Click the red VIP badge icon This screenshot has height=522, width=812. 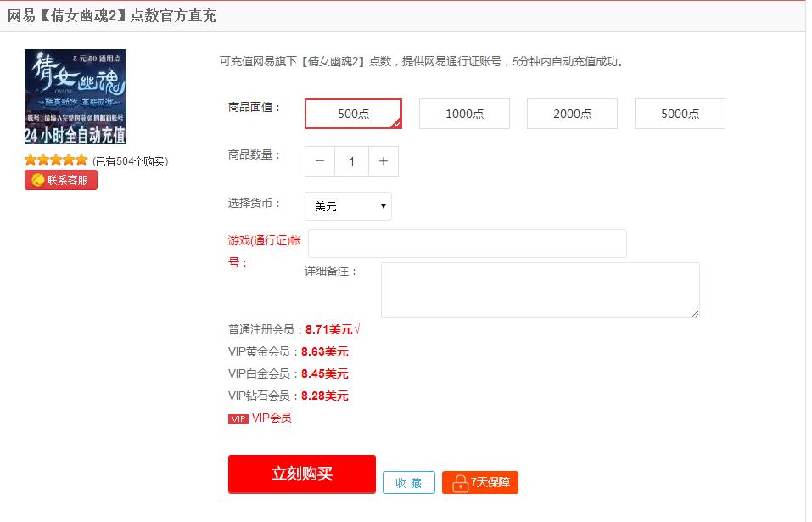pyautogui.click(x=238, y=418)
